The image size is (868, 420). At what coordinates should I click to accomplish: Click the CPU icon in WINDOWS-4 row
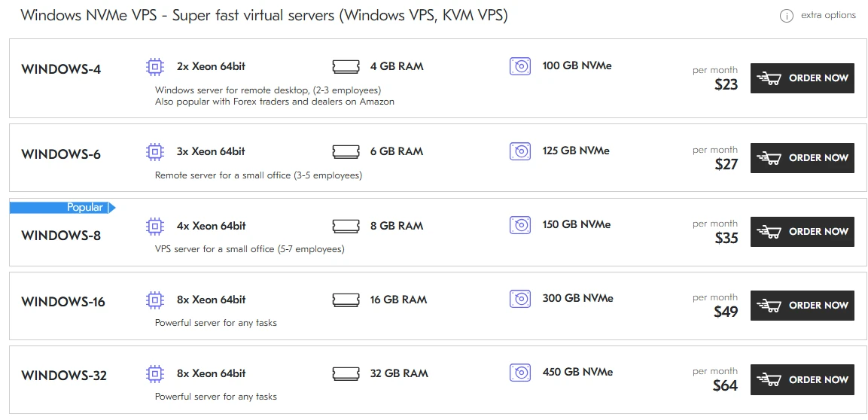click(x=154, y=67)
